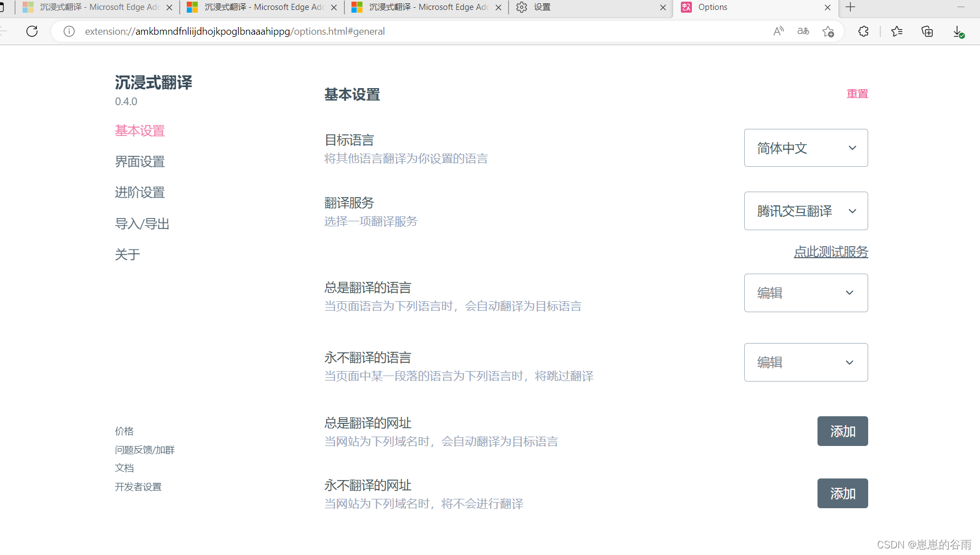Screen dimensions: 980x555
Task: Open the Collections icon
Action: (x=927, y=31)
